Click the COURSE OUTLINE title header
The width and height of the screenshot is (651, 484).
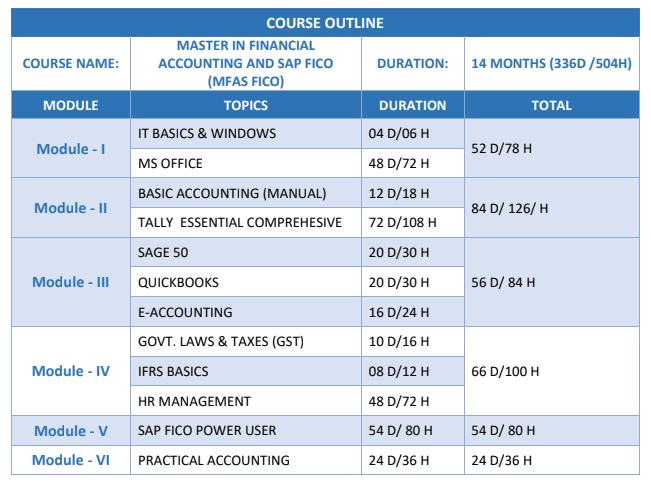pyautogui.click(x=325, y=23)
